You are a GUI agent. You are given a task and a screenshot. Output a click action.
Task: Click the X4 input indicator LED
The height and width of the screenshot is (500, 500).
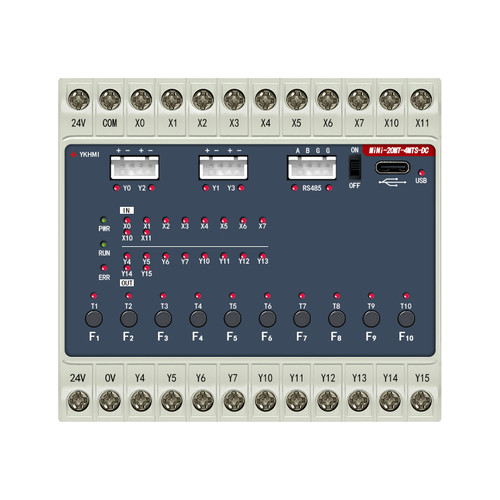click(204, 220)
